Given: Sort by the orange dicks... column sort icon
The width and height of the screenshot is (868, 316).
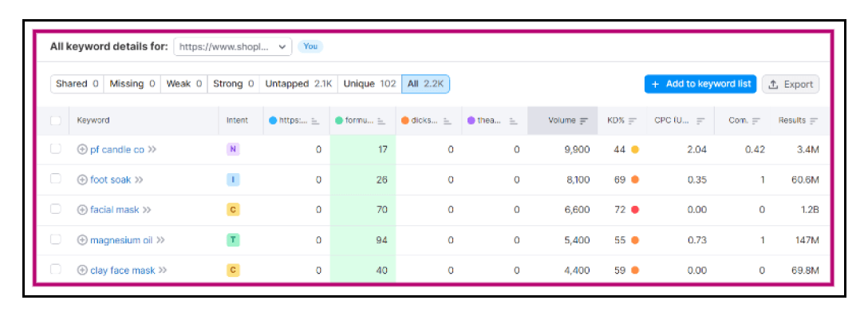Looking at the screenshot, I should (448, 120).
